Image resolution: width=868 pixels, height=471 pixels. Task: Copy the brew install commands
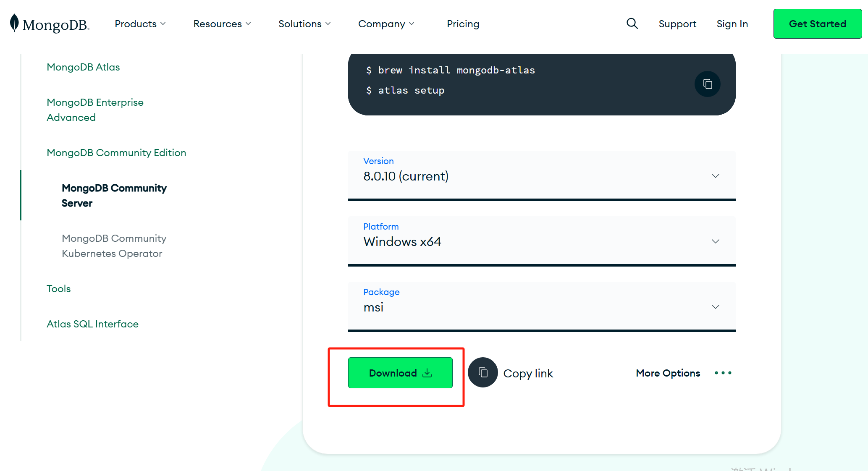pos(708,84)
